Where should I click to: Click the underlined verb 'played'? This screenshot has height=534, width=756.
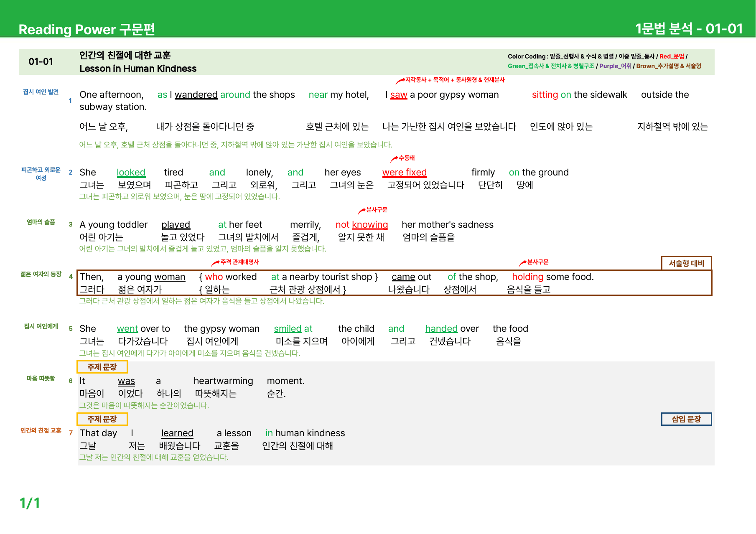(x=176, y=225)
